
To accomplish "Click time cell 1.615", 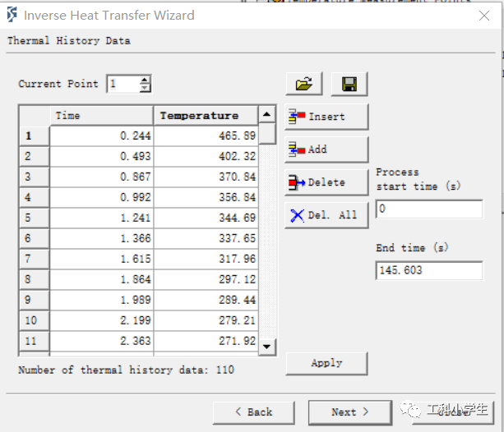I will pyautogui.click(x=102, y=260).
